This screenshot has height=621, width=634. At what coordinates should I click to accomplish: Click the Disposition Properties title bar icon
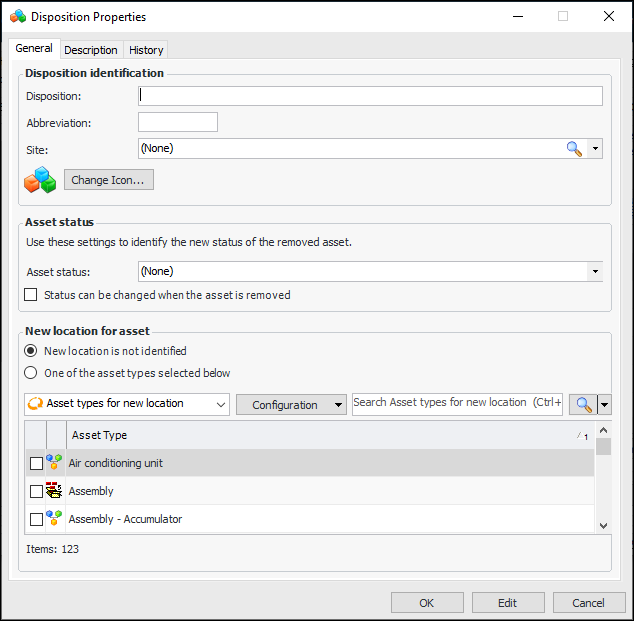point(18,17)
